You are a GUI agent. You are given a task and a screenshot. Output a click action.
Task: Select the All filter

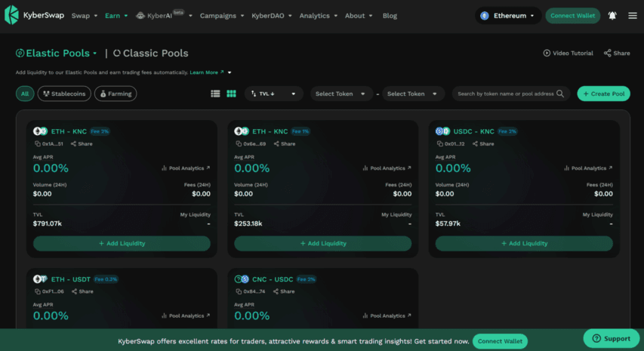click(x=25, y=94)
